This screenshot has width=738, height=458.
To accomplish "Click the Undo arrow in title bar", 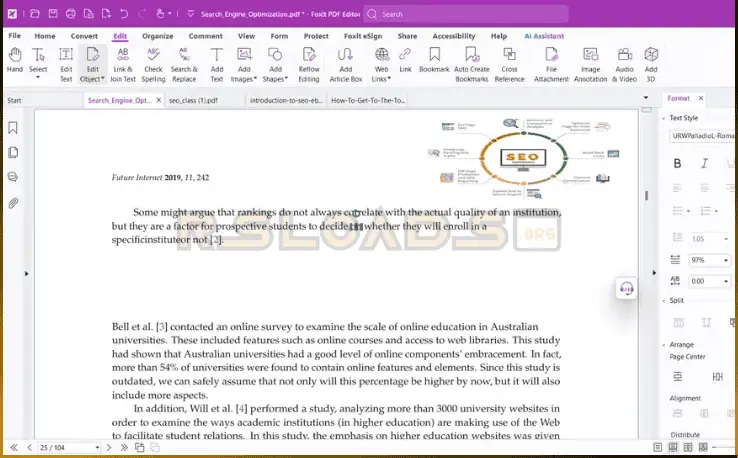I will (x=124, y=14).
